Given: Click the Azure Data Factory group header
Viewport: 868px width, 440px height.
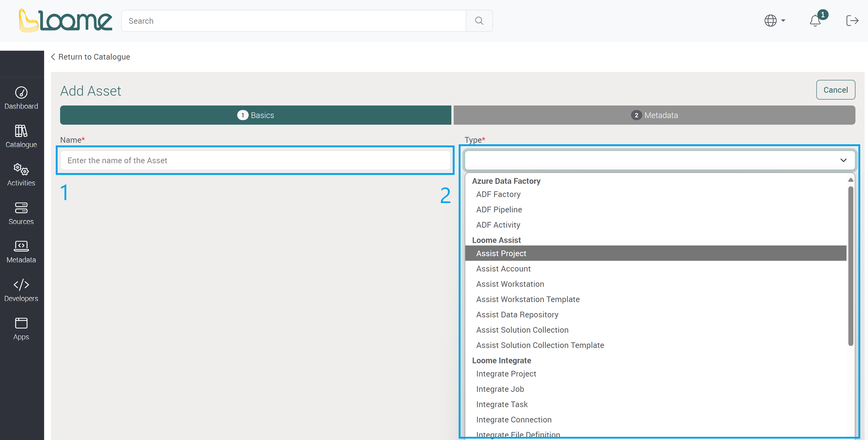Looking at the screenshot, I should [x=506, y=181].
